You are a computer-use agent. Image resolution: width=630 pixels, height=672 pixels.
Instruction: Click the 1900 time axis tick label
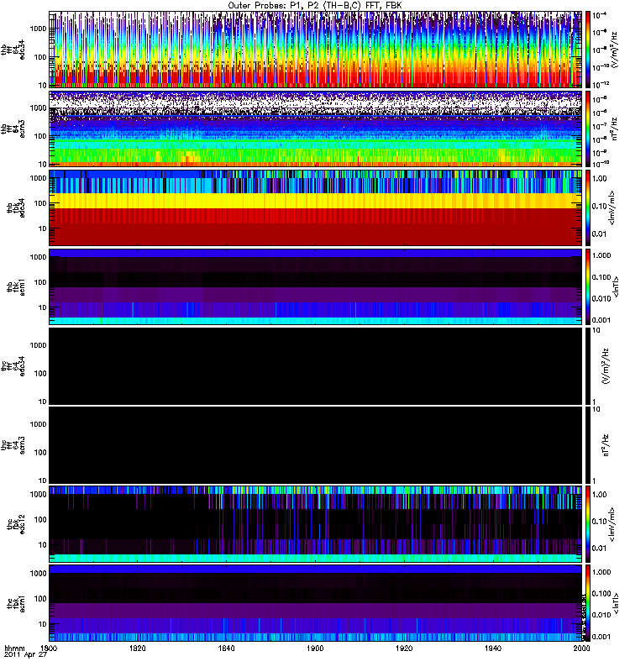(316, 648)
